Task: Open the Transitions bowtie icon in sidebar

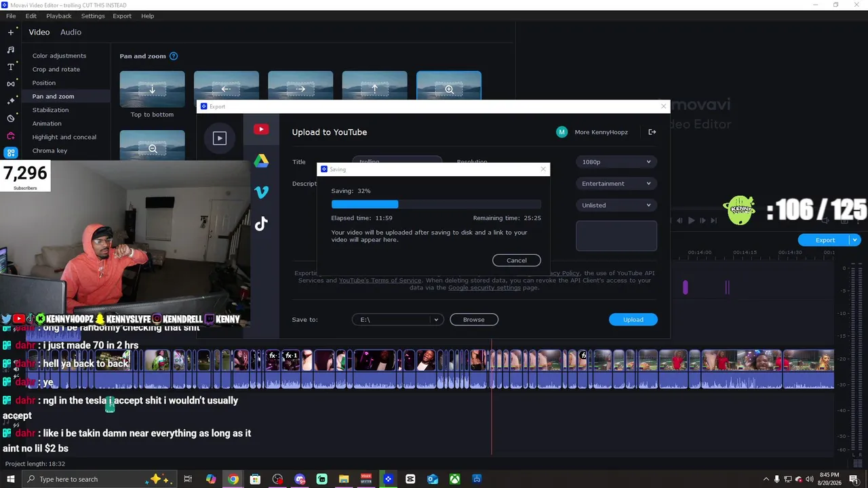Action: click(x=11, y=84)
